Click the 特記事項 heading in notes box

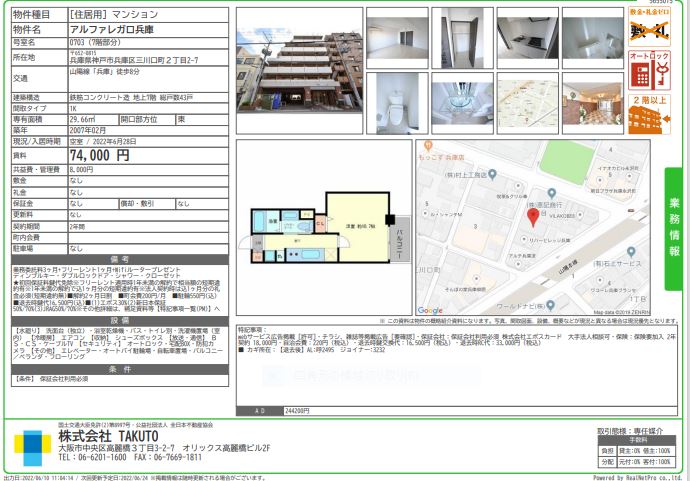tap(253, 330)
